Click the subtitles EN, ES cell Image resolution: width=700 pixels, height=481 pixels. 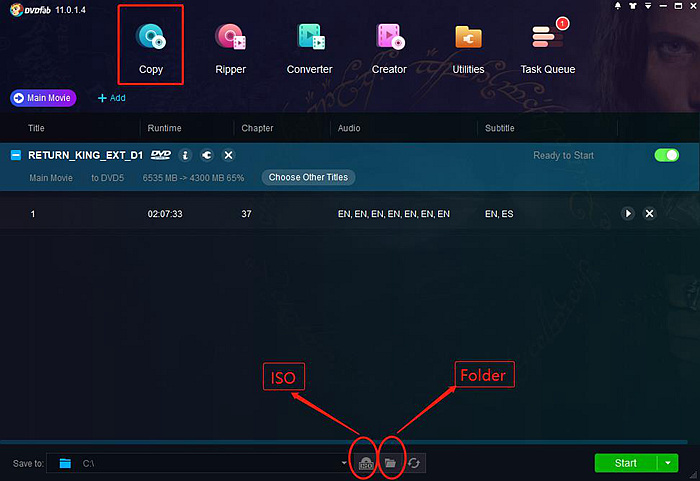tap(499, 214)
